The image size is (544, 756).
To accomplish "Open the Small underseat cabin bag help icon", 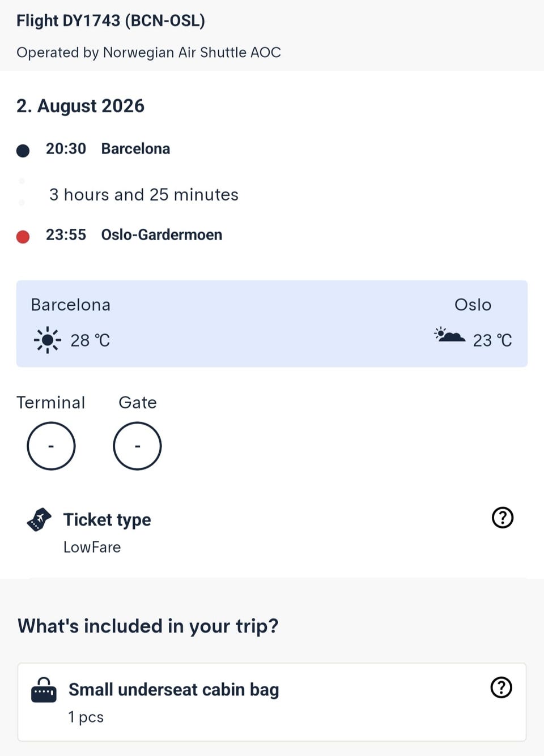I will pos(501,687).
